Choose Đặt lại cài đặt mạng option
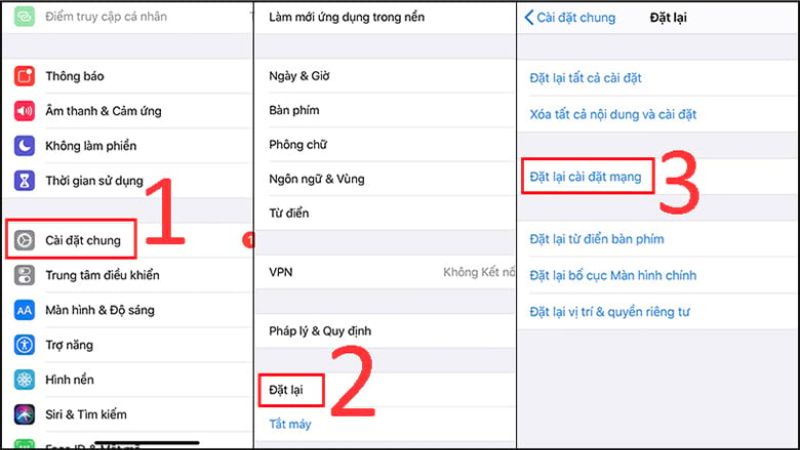 [658, 177]
